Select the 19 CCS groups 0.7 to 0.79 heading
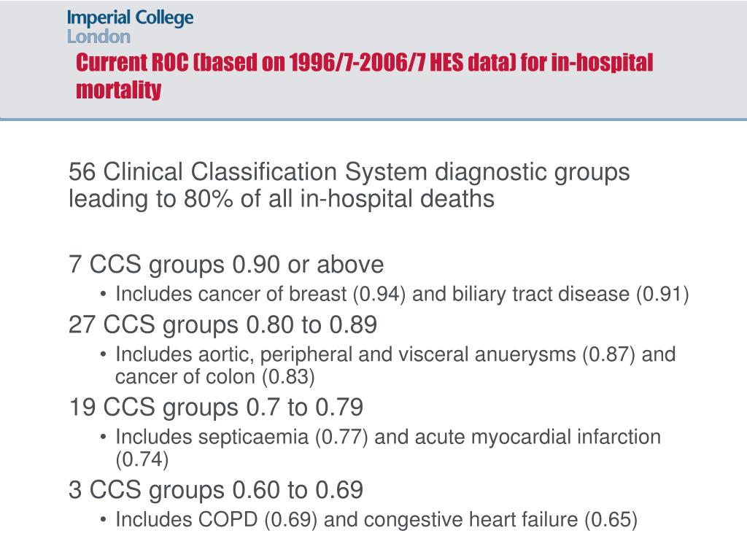This screenshot has width=747, height=560. [x=216, y=408]
